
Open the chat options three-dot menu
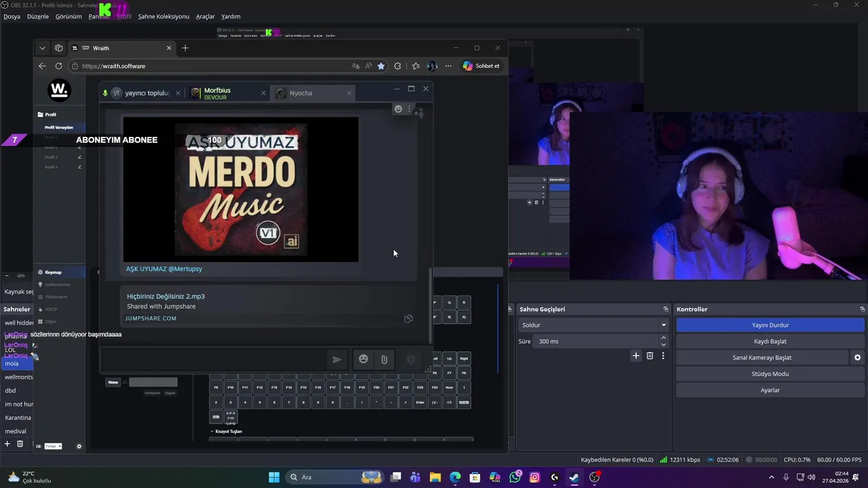(409, 109)
